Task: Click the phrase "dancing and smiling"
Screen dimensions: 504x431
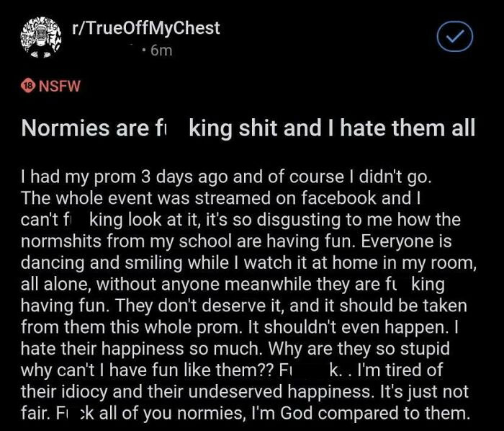Action: tap(102, 263)
